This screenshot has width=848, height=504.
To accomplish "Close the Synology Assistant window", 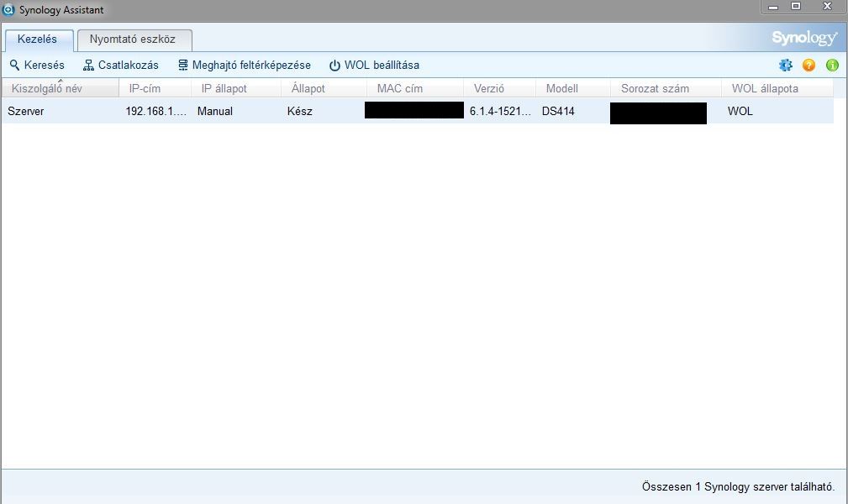I will coord(827,7).
